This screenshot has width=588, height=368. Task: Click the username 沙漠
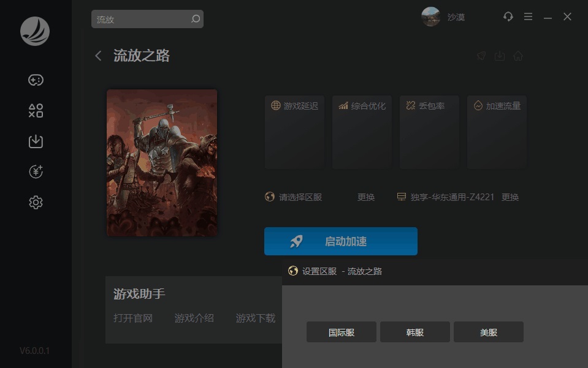point(456,17)
